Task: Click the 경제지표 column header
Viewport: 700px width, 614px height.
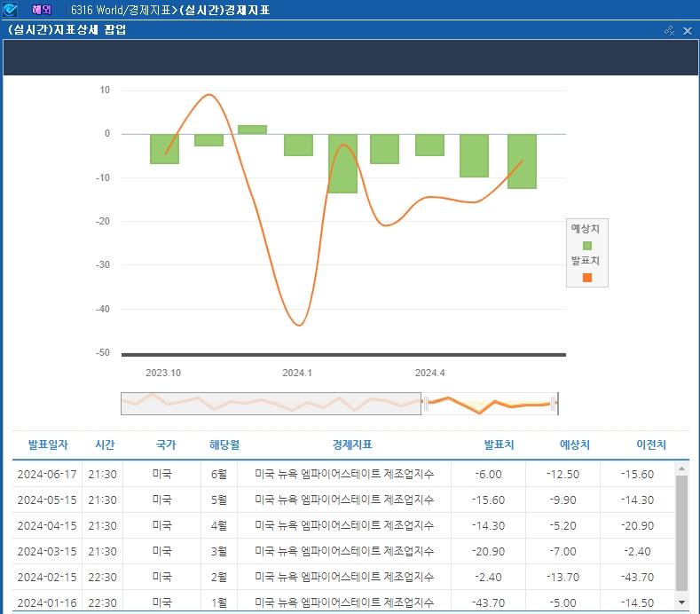Action: 352,445
